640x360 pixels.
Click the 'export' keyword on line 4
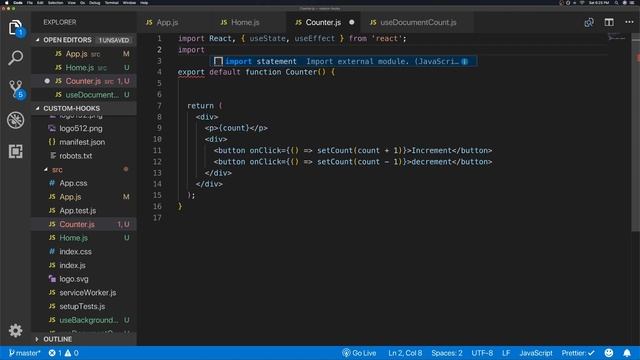191,72
